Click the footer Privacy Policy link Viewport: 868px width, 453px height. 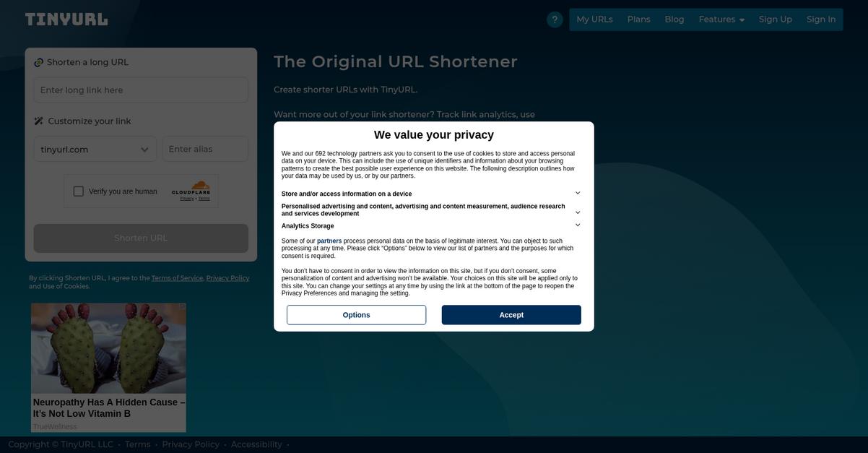191,444
